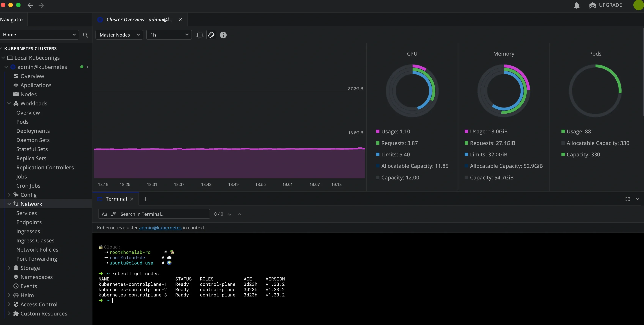Click the forward navigation arrow
This screenshot has width=644, height=325.
[x=41, y=5]
